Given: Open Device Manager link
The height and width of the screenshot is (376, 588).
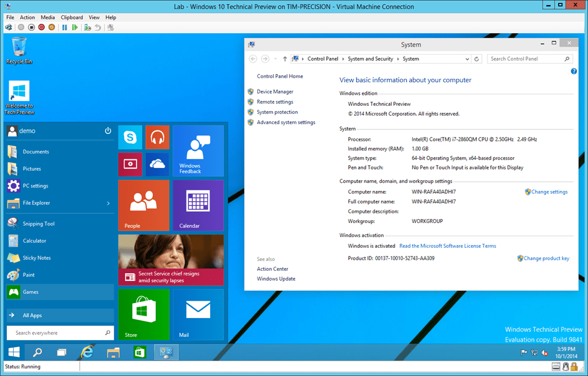Looking at the screenshot, I should pyautogui.click(x=275, y=91).
